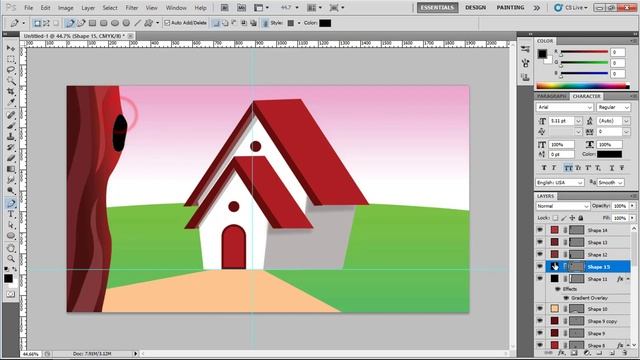The image size is (640, 360).
Task: Select the Brush tool
Action: (x=11, y=126)
